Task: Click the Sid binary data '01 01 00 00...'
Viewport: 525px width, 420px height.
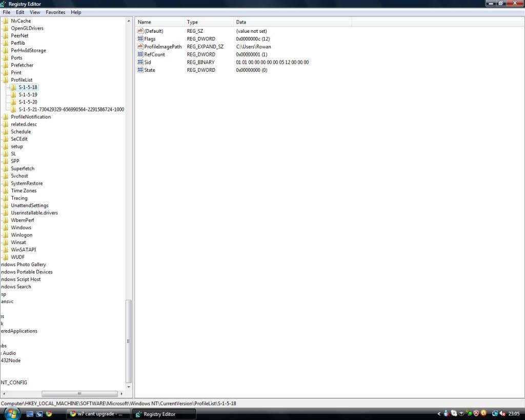Action: tap(272, 62)
